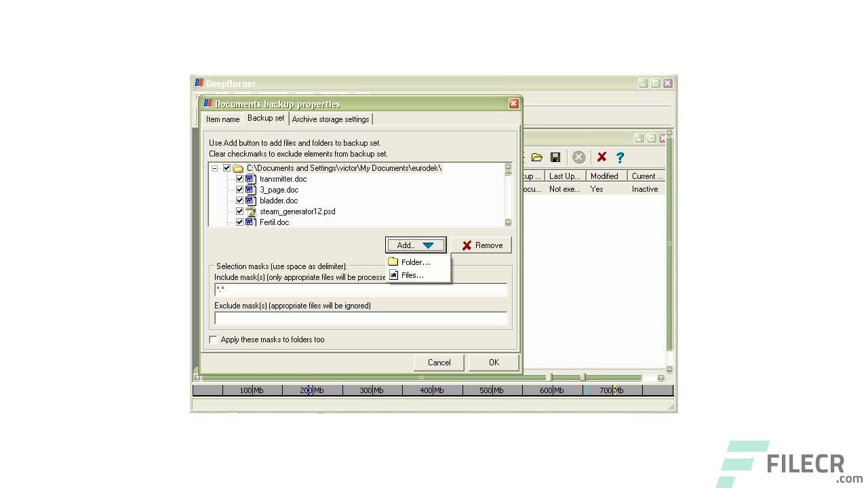Viewport: 868px width, 488px height.
Task: Save the backup set with the floppy disk icon
Action: [x=555, y=157]
